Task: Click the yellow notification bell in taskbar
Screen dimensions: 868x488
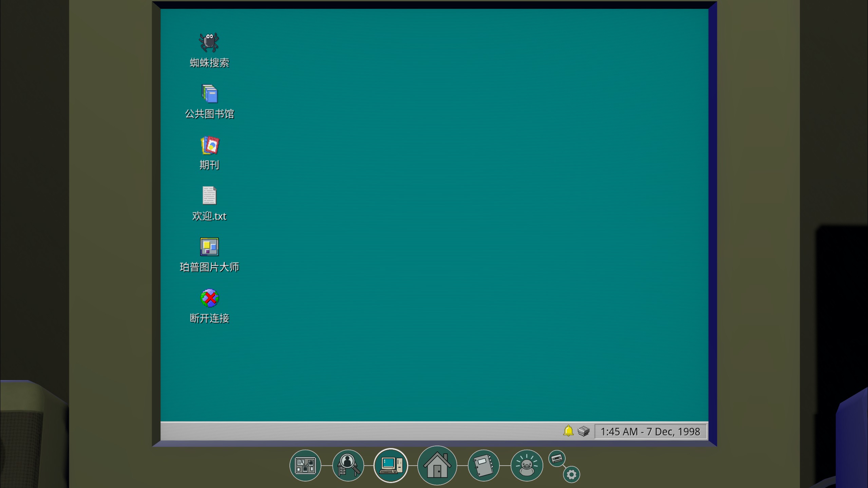Action: (x=568, y=431)
